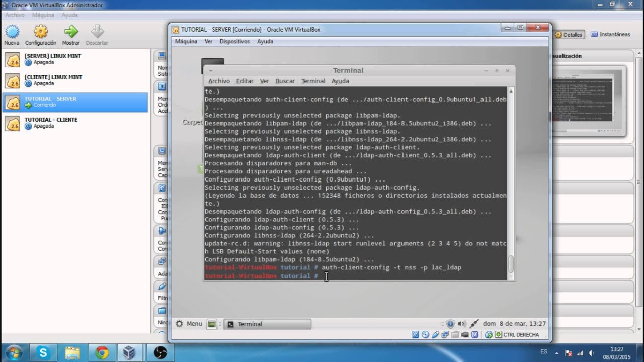Click the hard disk activity icon in VM status bar
This screenshot has width=644, height=362.
click(x=416, y=335)
